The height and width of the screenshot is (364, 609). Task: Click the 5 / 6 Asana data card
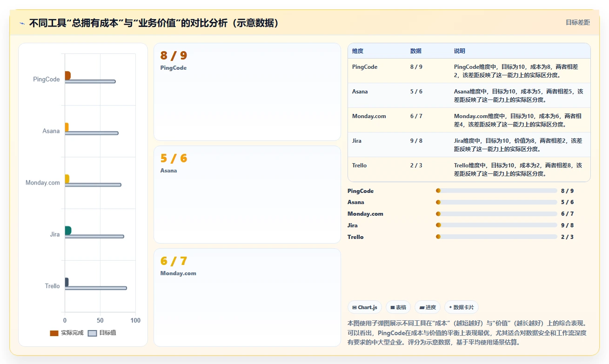click(x=247, y=194)
